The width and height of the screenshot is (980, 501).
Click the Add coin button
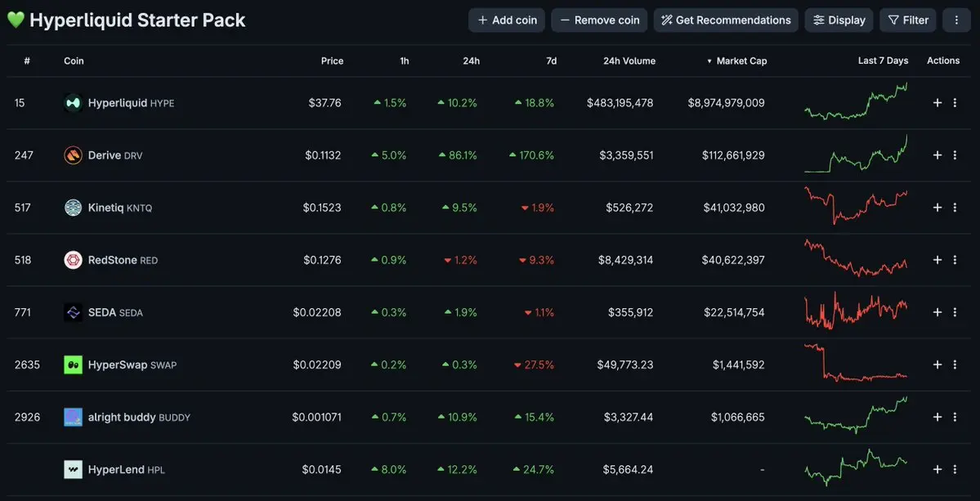[x=507, y=20]
